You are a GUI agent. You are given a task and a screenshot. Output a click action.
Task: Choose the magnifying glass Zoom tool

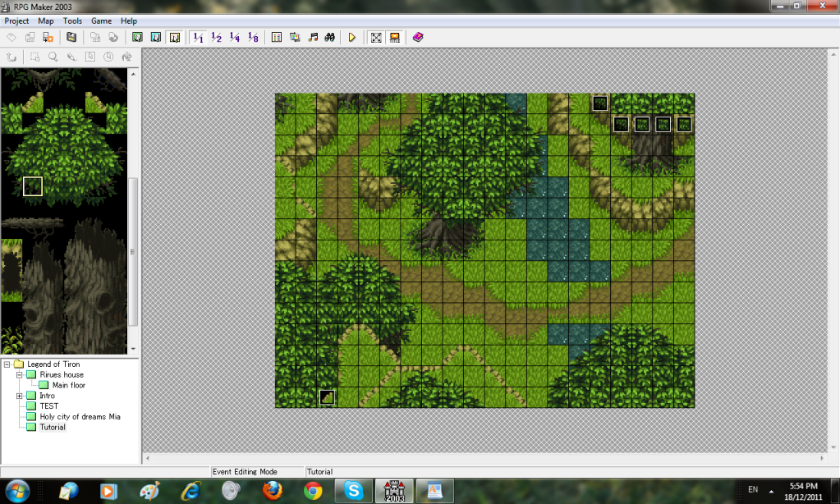[53, 57]
